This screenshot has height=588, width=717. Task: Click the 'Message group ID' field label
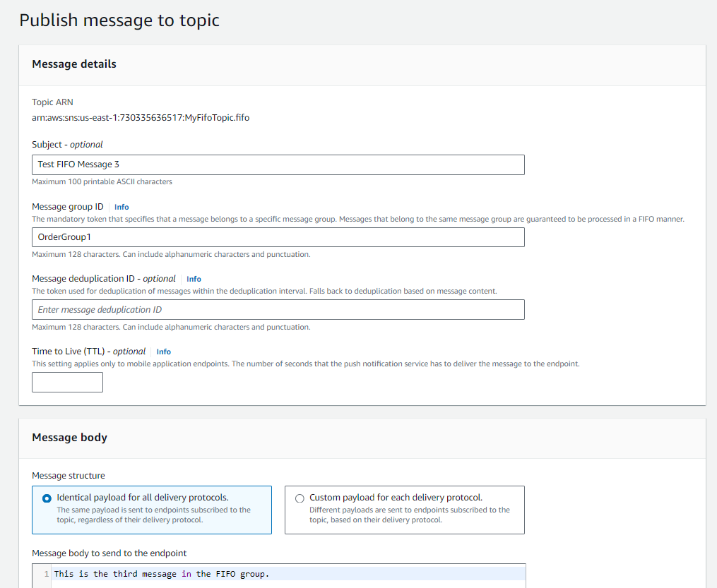68,207
